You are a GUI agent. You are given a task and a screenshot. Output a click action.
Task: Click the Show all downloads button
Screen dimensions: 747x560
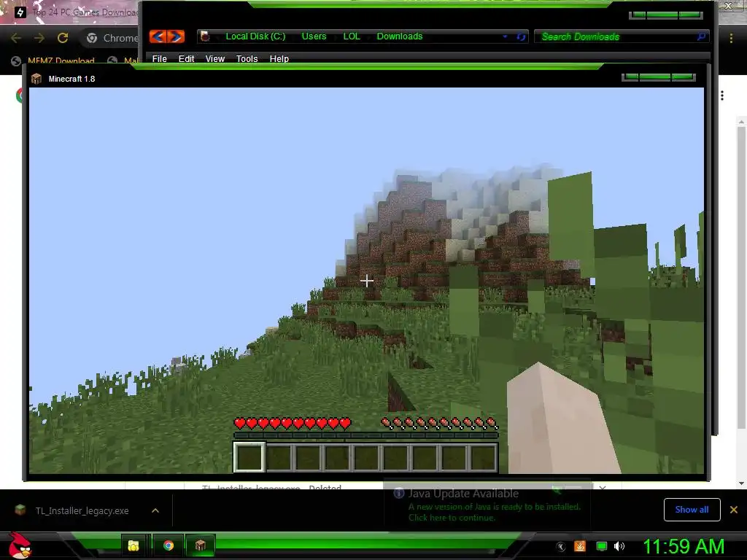[x=692, y=510]
